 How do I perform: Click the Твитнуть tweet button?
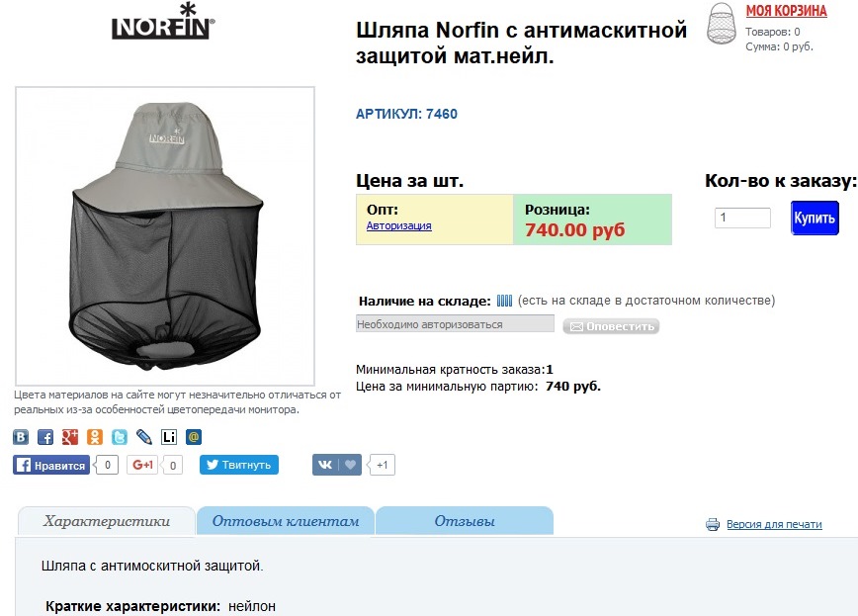[238, 465]
